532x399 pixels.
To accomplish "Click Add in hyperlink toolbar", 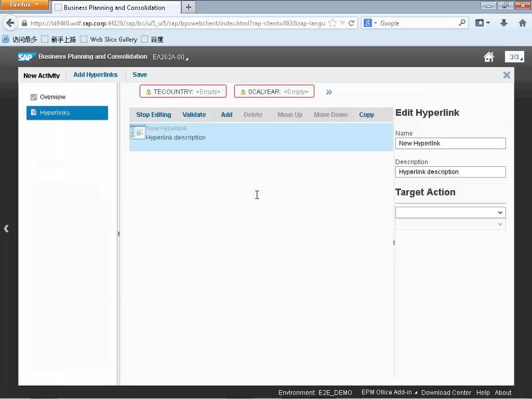I will click(x=227, y=115).
